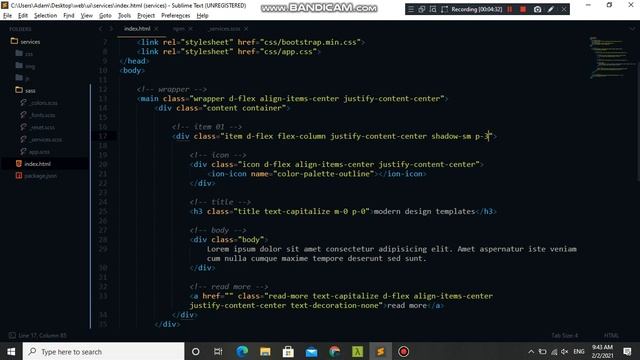This screenshot has width=640, height=360.
Task: Open the Goto menu
Action: (x=105, y=16)
